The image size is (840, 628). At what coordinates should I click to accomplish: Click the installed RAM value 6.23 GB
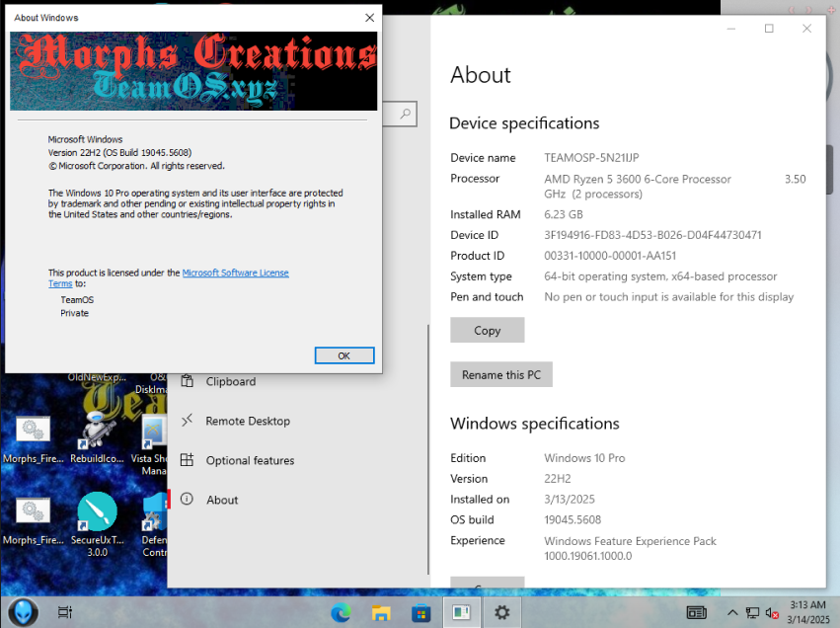pos(564,214)
